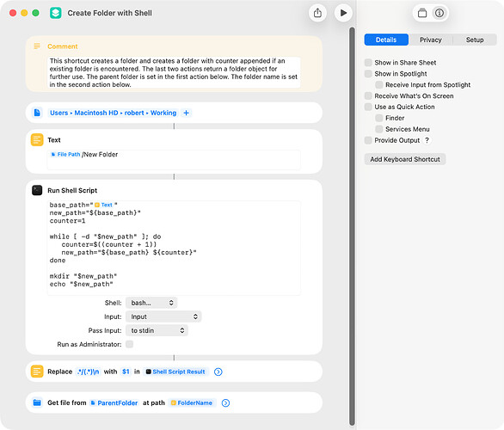Add another file with the plus button
The height and width of the screenshot is (430, 504).
pyautogui.click(x=186, y=113)
